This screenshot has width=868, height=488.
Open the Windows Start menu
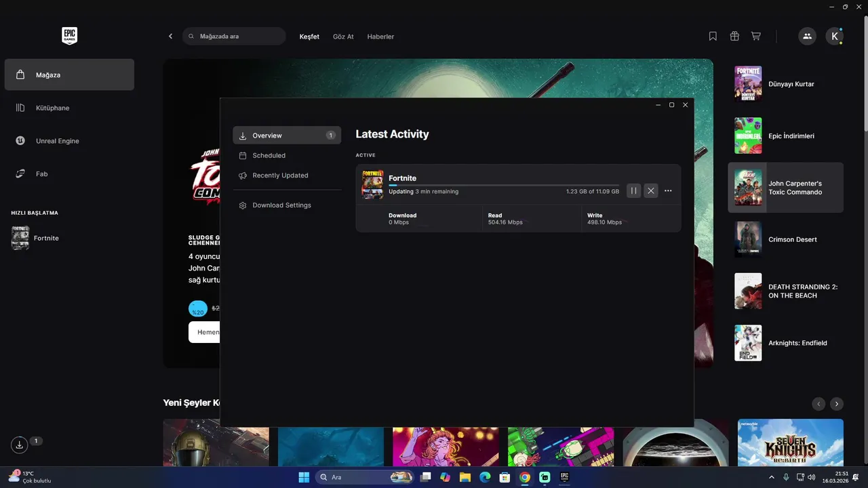pos(304,477)
